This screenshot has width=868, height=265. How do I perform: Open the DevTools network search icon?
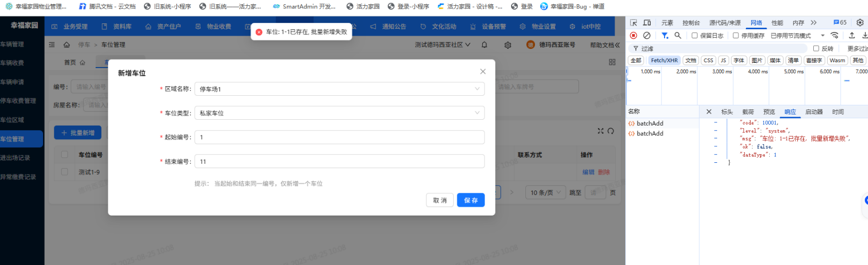pyautogui.click(x=678, y=36)
